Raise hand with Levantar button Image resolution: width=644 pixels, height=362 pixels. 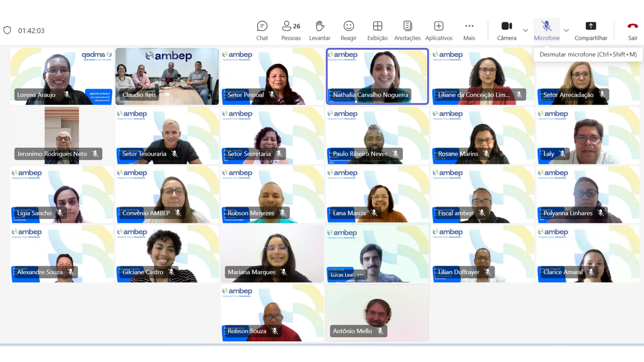[319, 30]
